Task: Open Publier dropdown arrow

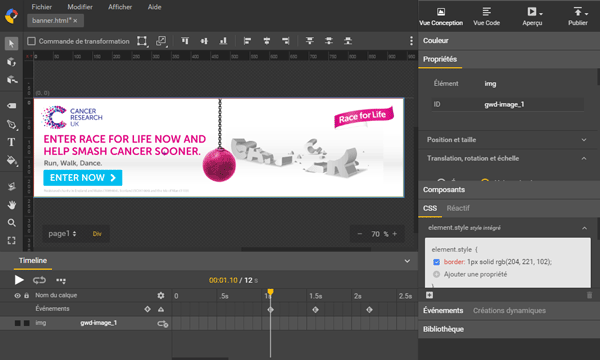Action: pyautogui.click(x=586, y=14)
